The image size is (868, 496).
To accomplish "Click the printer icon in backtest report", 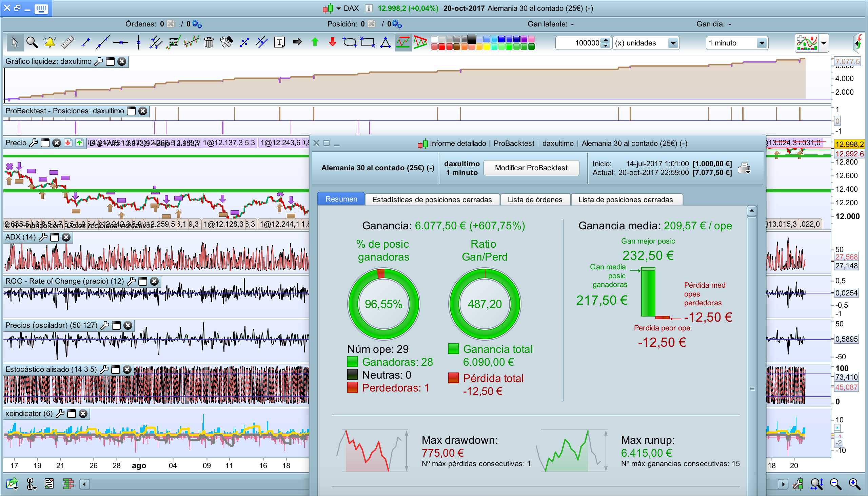I will click(x=744, y=168).
